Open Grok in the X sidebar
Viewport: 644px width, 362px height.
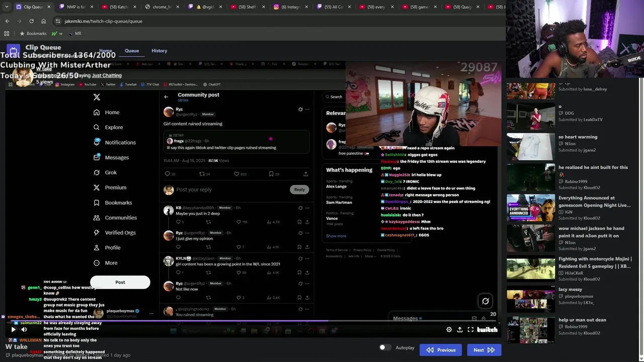pyautogui.click(x=105, y=172)
